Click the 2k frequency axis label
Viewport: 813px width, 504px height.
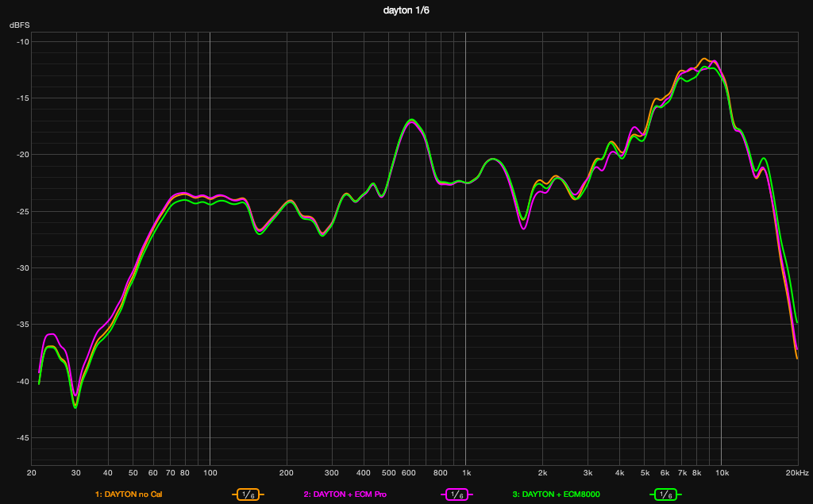[x=543, y=473]
